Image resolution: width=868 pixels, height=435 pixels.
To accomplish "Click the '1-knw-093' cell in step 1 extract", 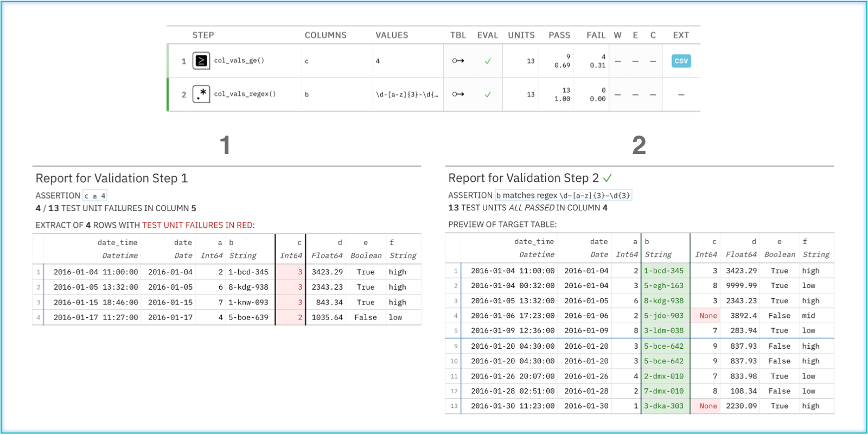I will point(248,302).
